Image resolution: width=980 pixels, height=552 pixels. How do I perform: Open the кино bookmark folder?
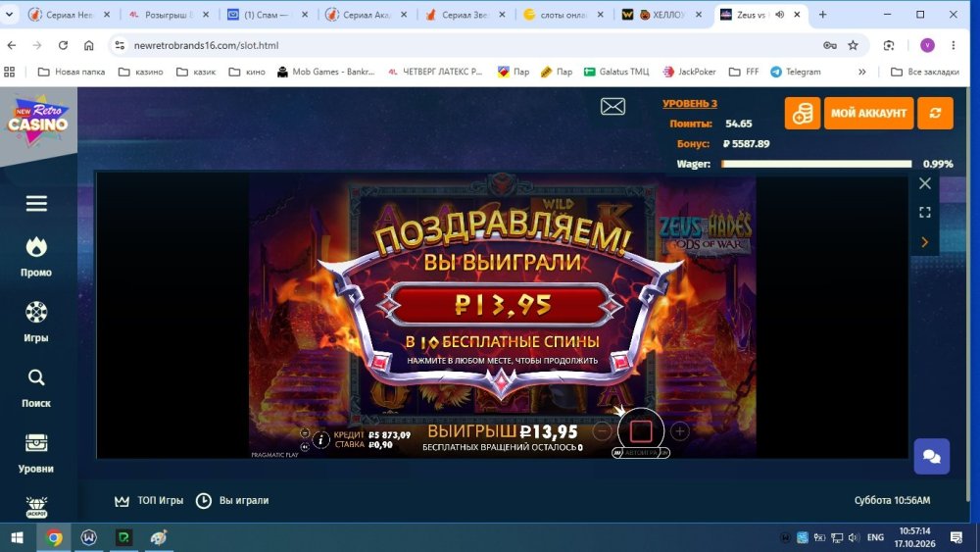click(x=247, y=72)
